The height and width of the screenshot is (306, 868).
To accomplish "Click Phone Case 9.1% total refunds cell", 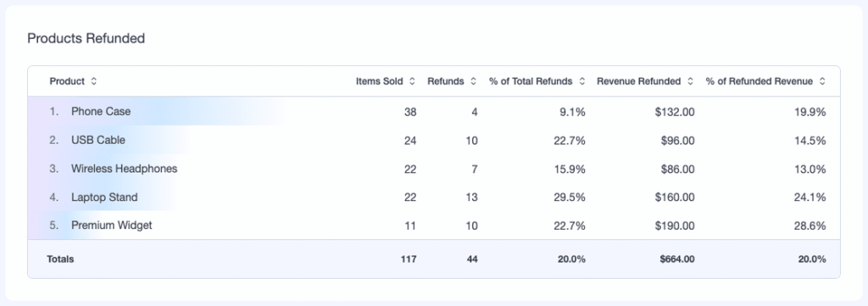I will click(572, 113).
